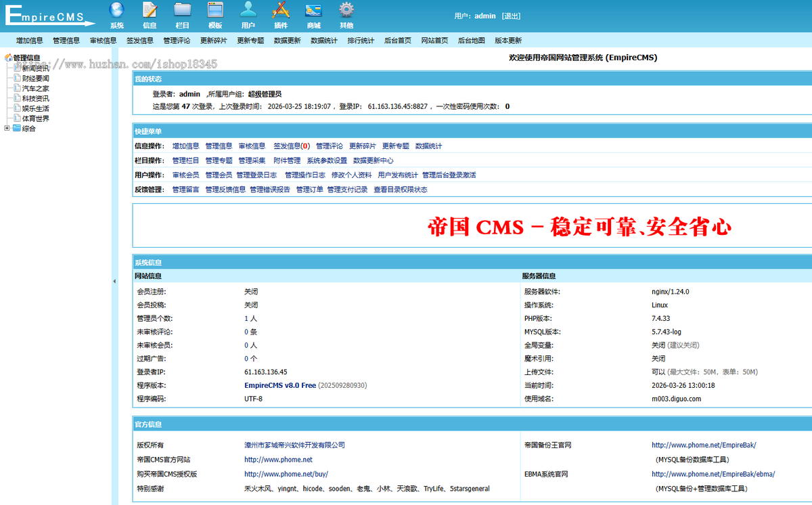Open the EmpireBak backup site link
This screenshot has width=812, height=505.
pos(704,445)
